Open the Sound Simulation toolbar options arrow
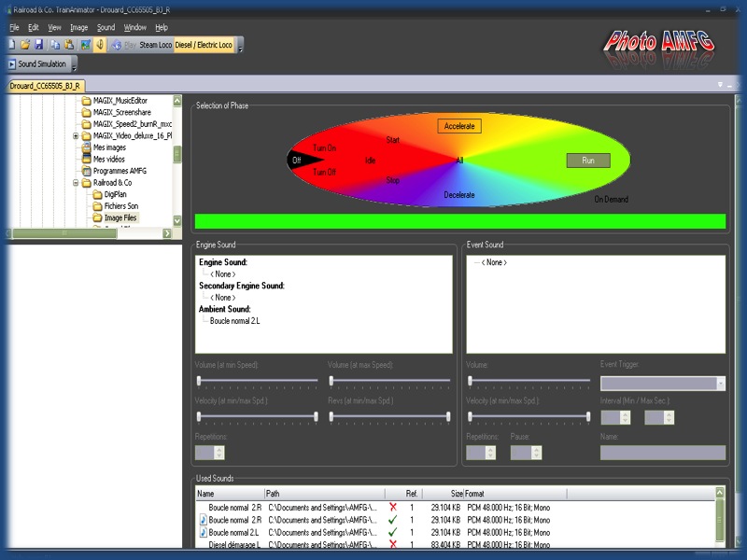Screen dimensions: 747x560 74,64
